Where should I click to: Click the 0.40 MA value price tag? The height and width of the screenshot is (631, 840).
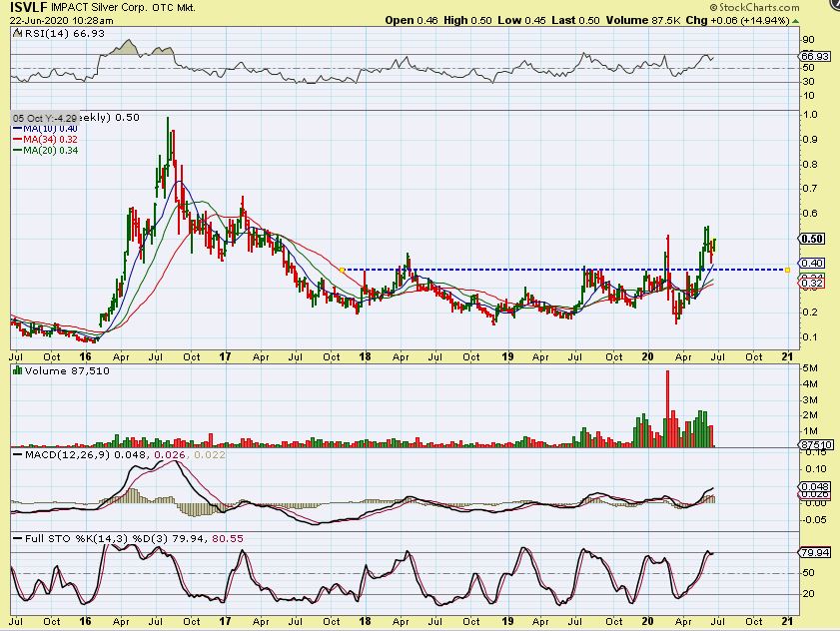(x=812, y=263)
